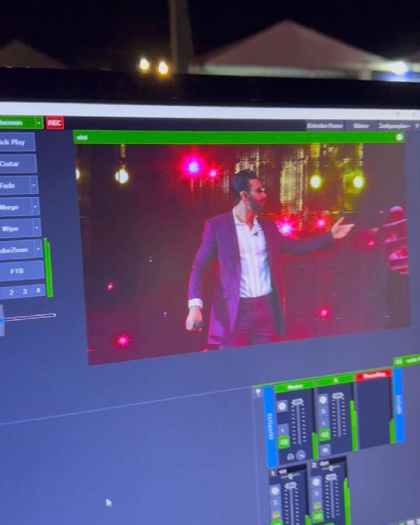Open bus A audio settings gear
The image size is (420, 525).
tap(323, 400)
